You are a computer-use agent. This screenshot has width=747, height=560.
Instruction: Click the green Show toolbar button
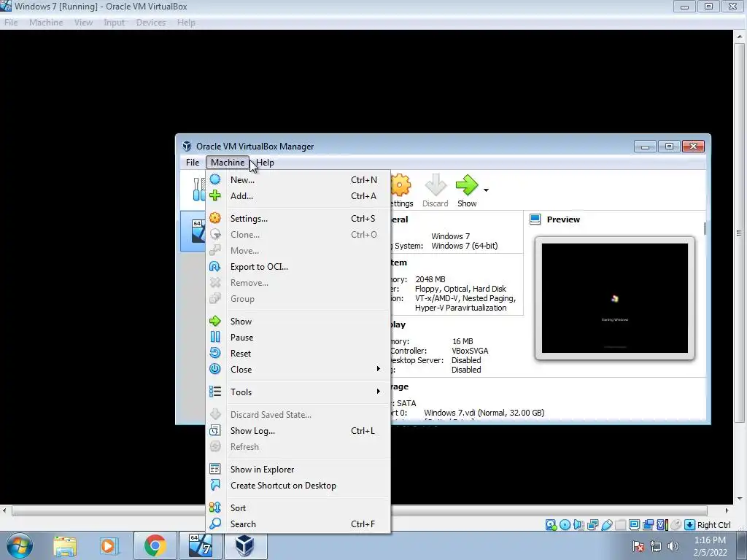467,190
